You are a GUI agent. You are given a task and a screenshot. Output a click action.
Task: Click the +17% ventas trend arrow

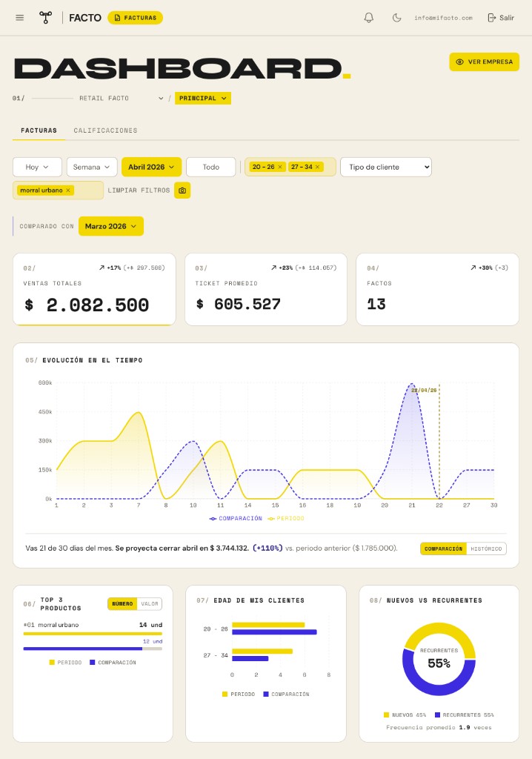pyautogui.click(x=102, y=268)
